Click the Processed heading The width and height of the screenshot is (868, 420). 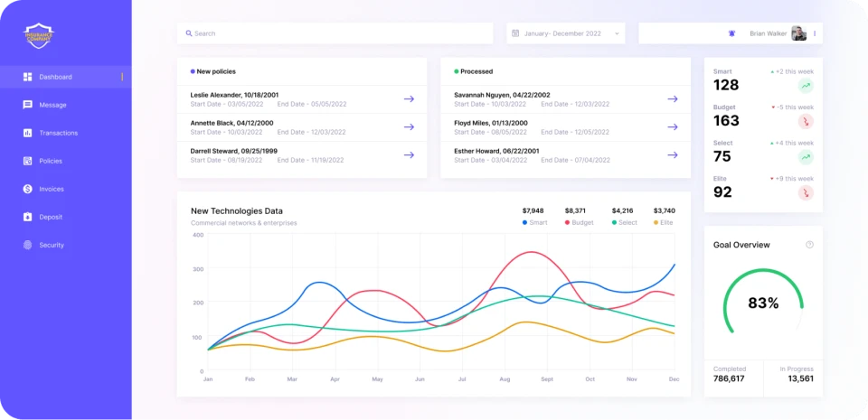pos(476,71)
